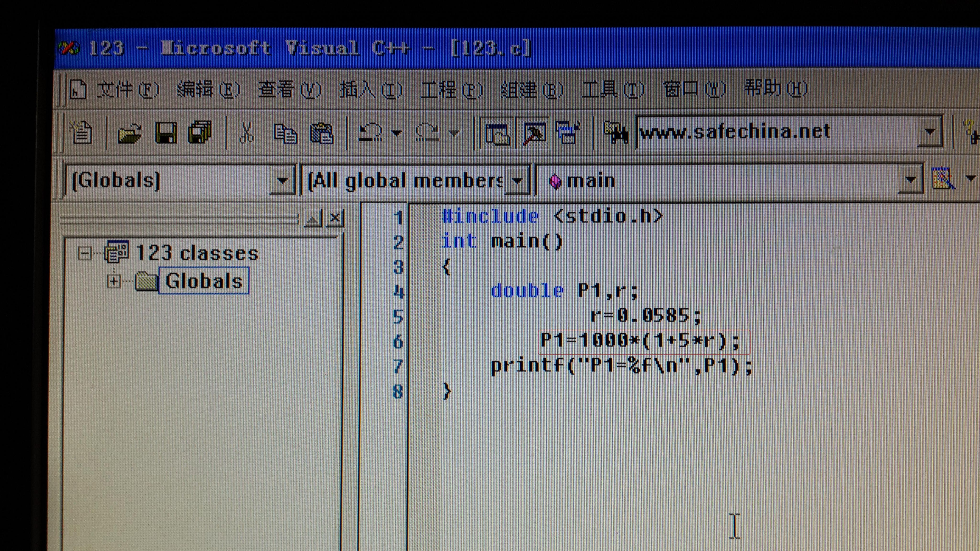
Task: Expand the Globals folder node
Action: [114, 281]
